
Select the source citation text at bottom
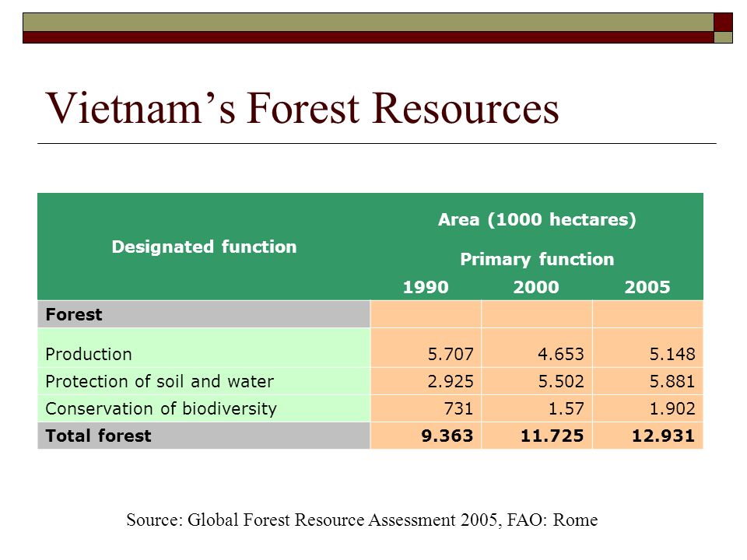pyautogui.click(x=362, y=520)
